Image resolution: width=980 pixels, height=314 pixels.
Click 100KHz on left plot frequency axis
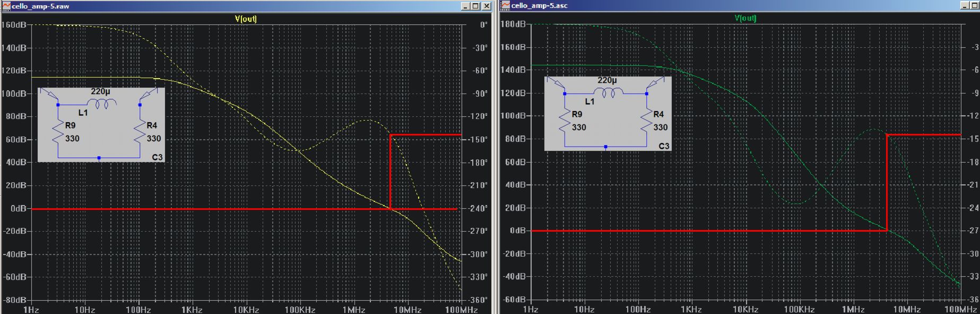(300, 310)
